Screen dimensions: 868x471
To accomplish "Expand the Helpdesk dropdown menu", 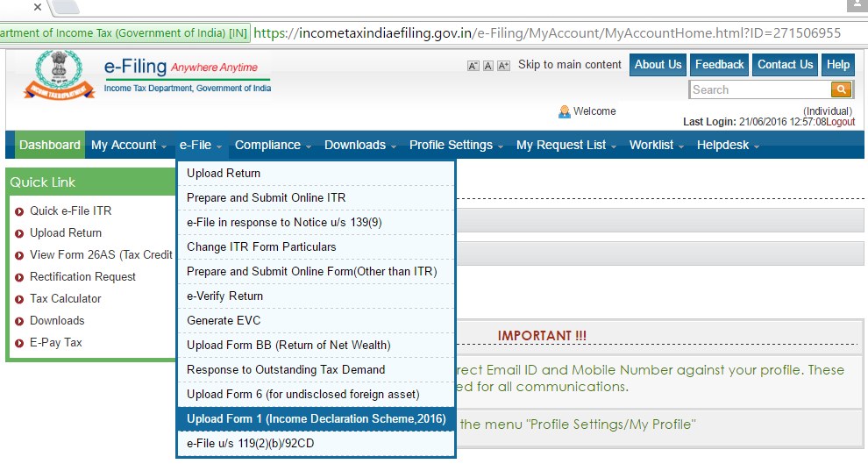I will click(728, 145).
